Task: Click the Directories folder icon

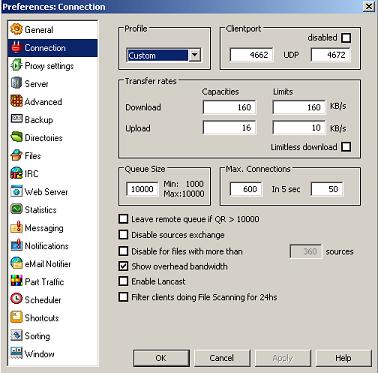Action: click(x=16, y=137)
